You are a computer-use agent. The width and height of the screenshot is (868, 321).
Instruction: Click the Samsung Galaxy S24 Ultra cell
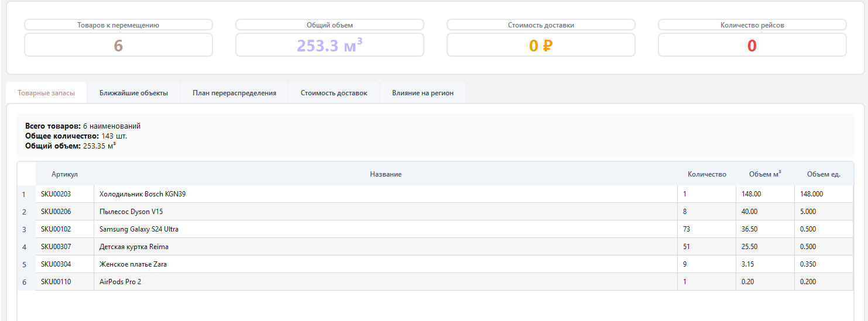tap(139, 229)
